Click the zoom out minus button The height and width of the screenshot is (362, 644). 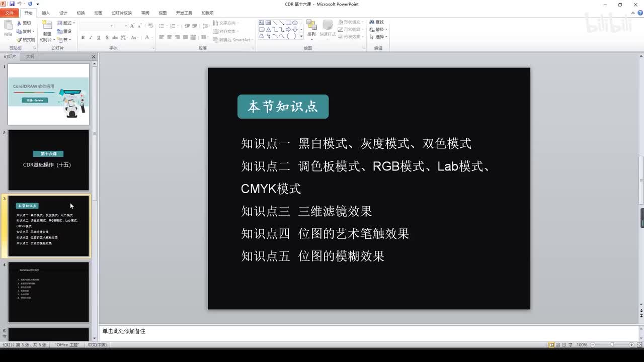[593, 345]
